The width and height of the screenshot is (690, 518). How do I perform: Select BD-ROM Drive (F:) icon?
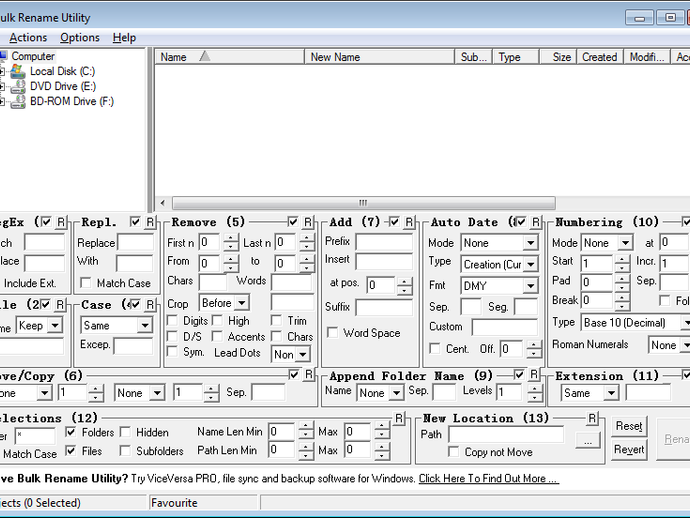click(x=18, y=101)
